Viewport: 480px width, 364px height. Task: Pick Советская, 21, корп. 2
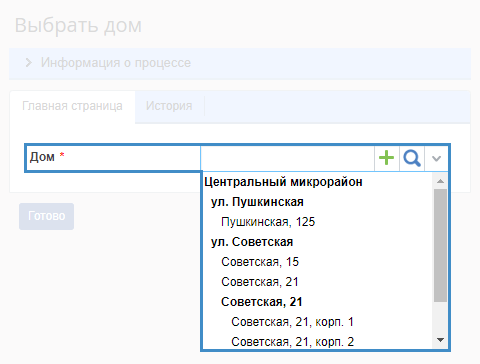tap(292, 342)
